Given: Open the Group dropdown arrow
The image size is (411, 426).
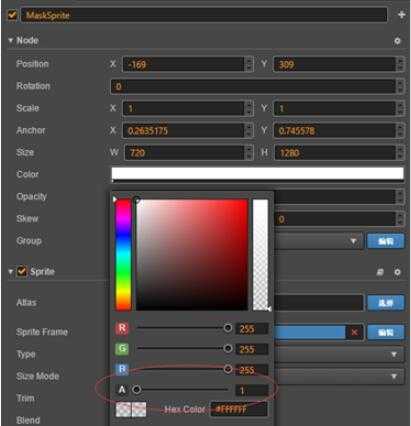Looking at the screenshot, I should [353, 241].
